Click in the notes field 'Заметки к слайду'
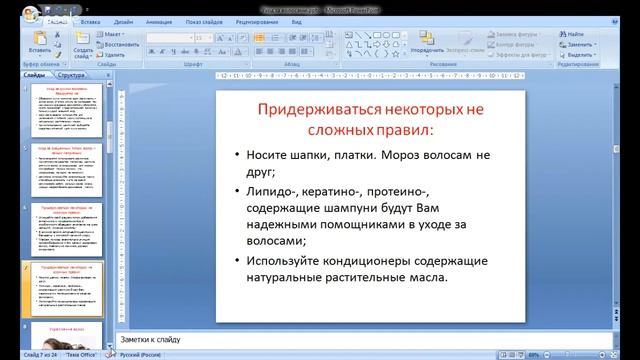This screenshot has height=360, width=640. point(364,340)
